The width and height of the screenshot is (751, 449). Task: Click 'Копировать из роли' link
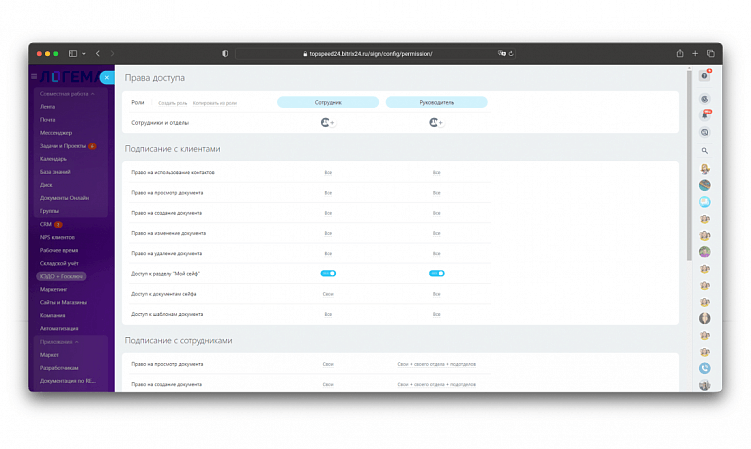[215, 103]
